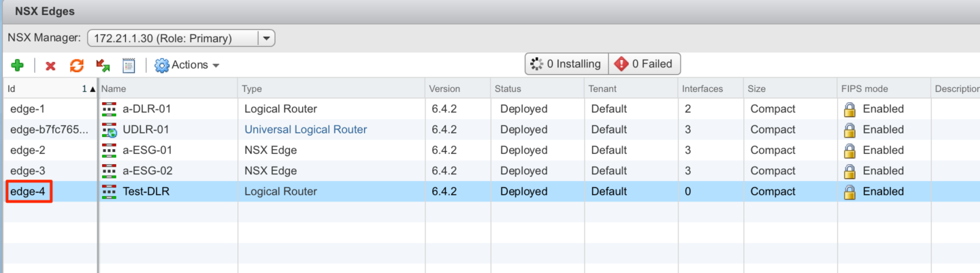Click version 6.4.2 in the edge-1 row
The height and width of the screenshot is (273, 980).
tap(444, 109)
